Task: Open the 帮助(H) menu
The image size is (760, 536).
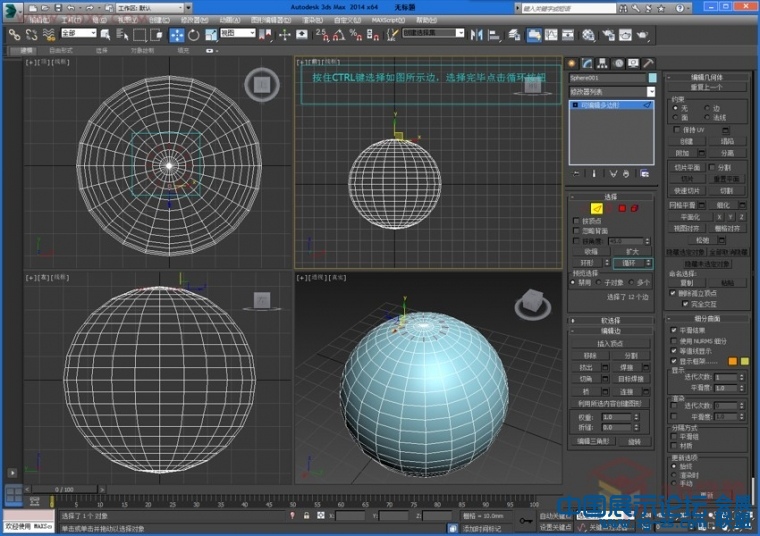Action: 426,20
